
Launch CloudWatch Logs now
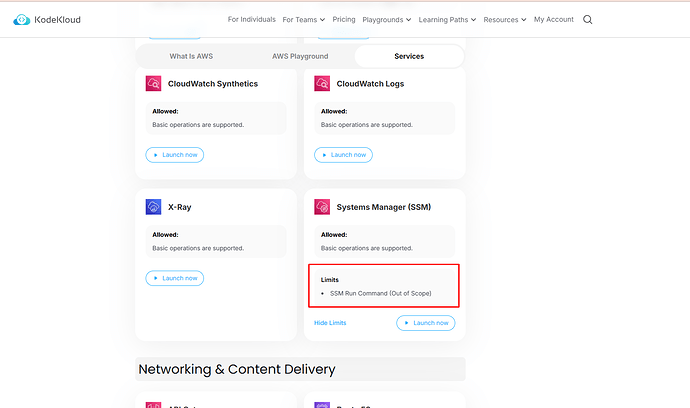coord(343,155)
